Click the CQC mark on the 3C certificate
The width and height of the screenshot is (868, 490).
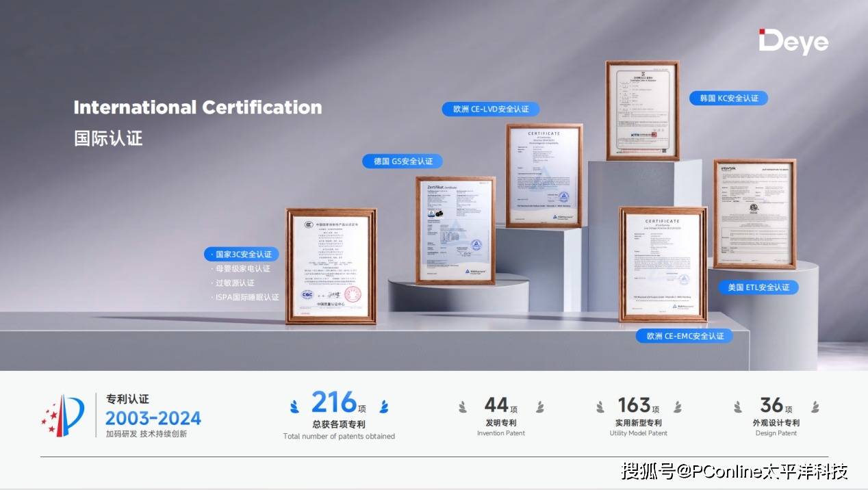(309, 294)
